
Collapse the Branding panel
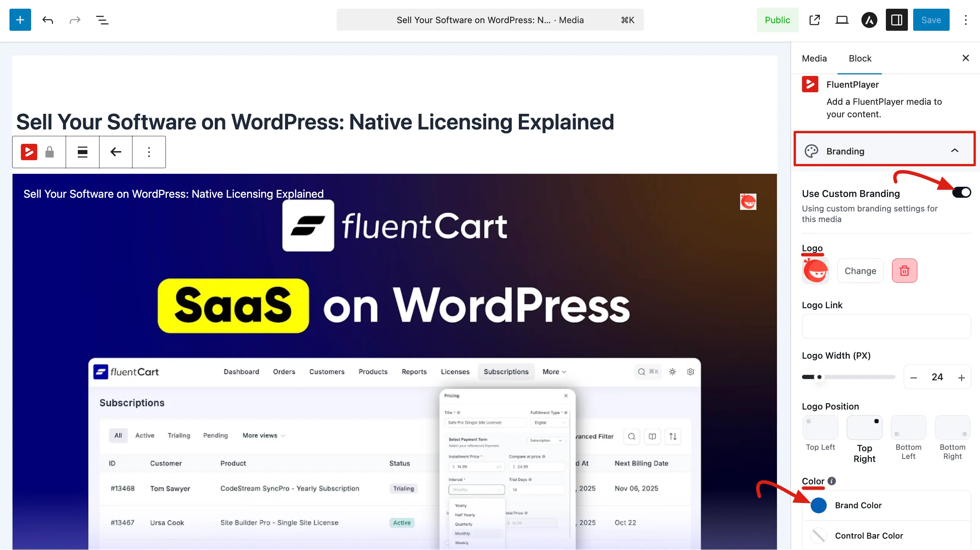[x=884, y=151]
